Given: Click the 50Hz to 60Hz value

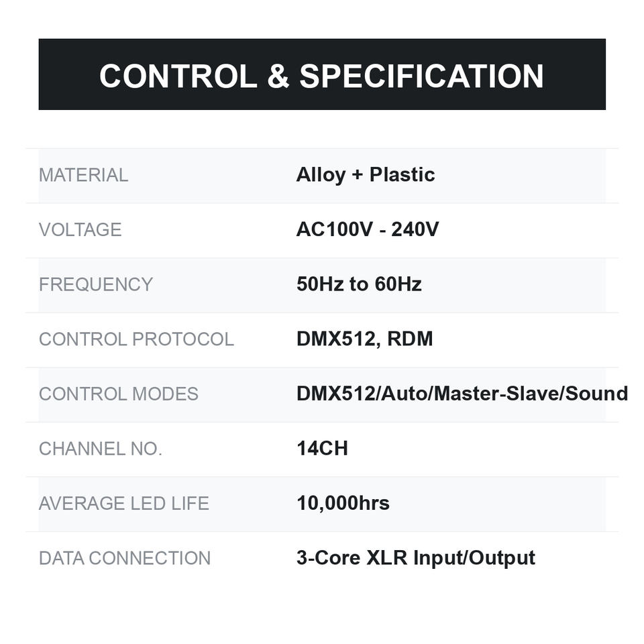Looking at the screenshot, I should point(359,284).
